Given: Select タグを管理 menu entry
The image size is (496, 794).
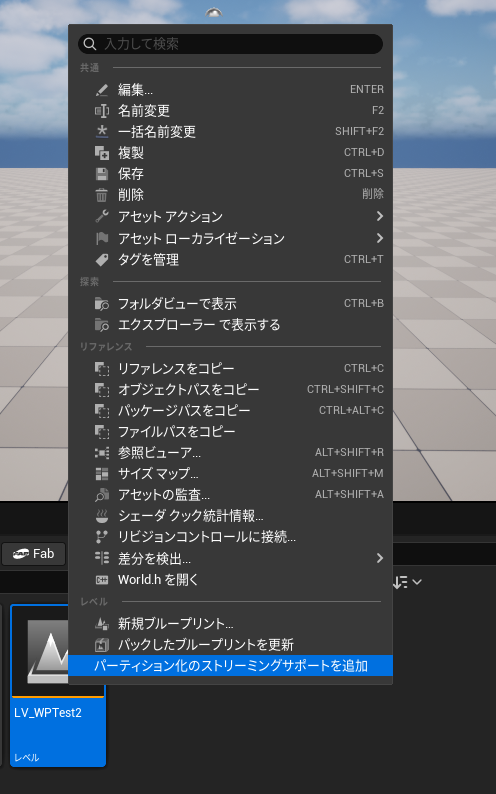Looking at the screenshot, I should click(230, 260).
